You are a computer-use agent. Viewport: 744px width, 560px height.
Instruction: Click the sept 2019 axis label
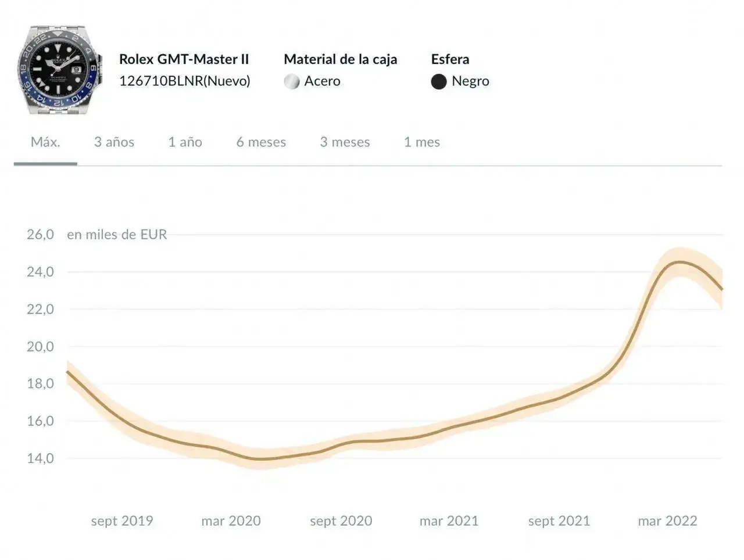pos(122,521)
